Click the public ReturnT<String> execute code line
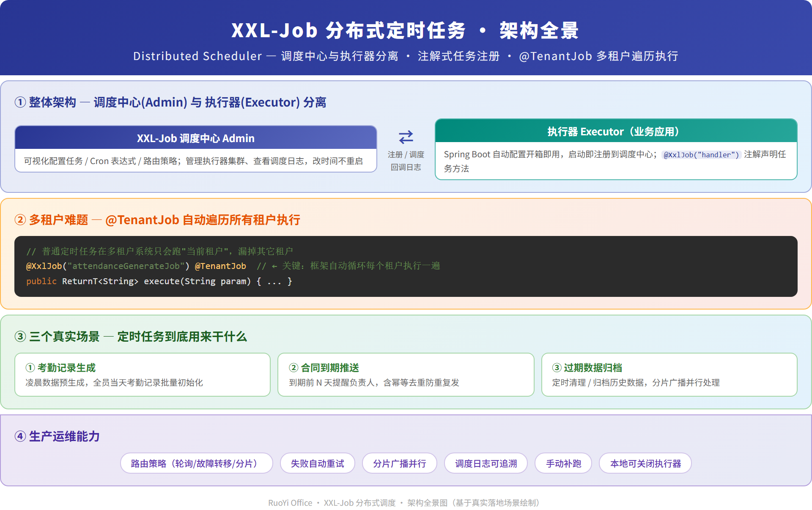 tap(159, 281)
